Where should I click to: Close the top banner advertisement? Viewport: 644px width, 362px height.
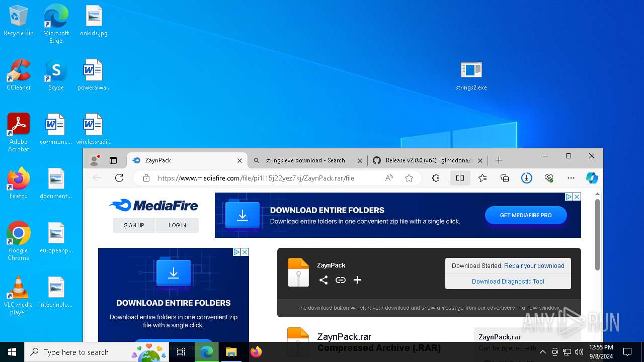coord(577,197)
